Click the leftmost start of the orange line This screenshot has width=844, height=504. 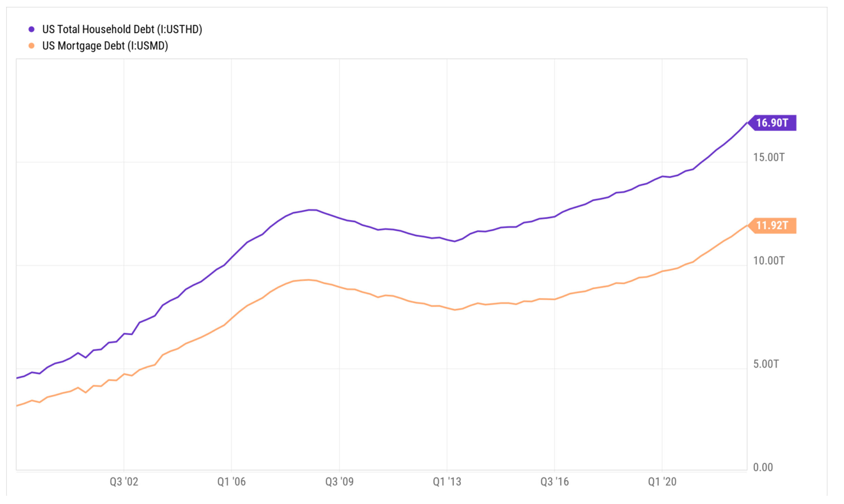click(x=17, y=405)
